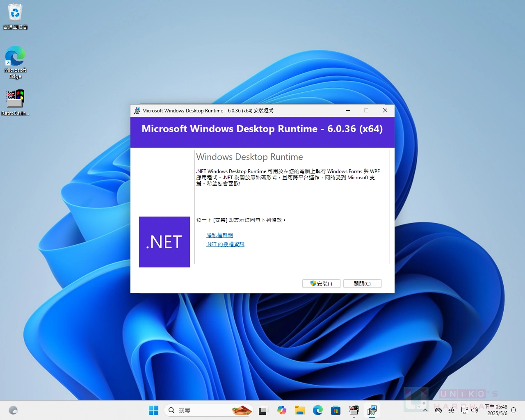Open the 隱私權聲明 privacy statement link
The image size is (525, 420).
pyautogui.click(x=219, y=235)
